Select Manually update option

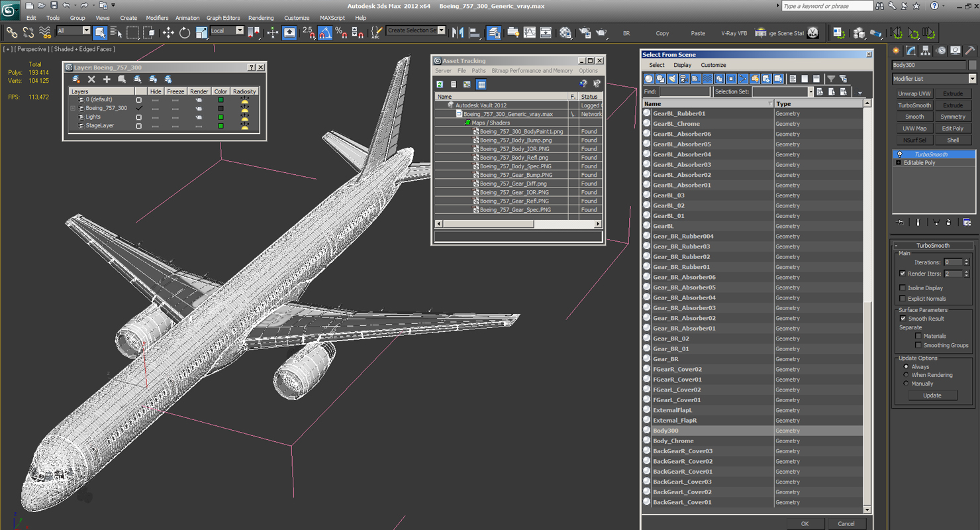(x=906, y=384)
